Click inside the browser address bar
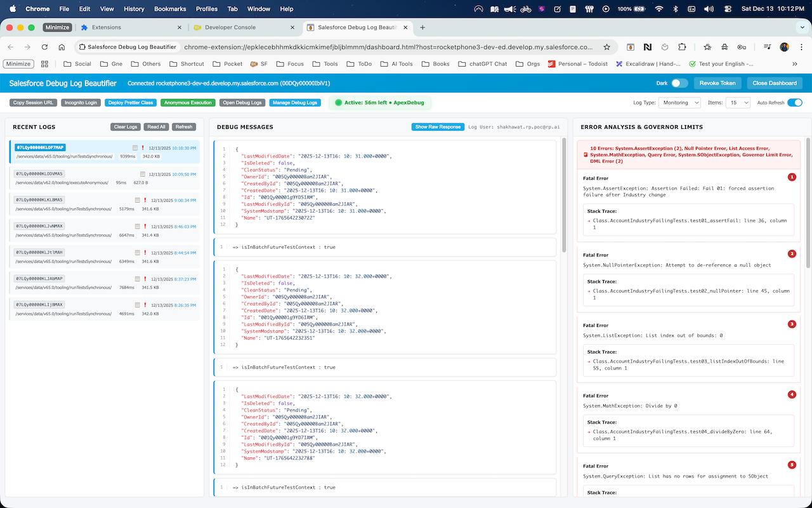812x508 pixels. point(381,47)
